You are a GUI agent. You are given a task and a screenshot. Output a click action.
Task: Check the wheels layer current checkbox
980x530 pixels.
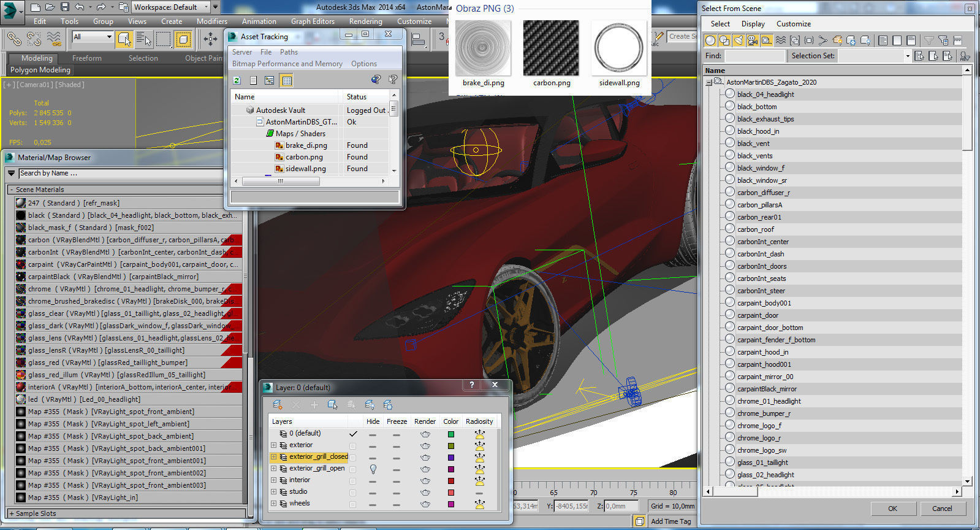352,504
